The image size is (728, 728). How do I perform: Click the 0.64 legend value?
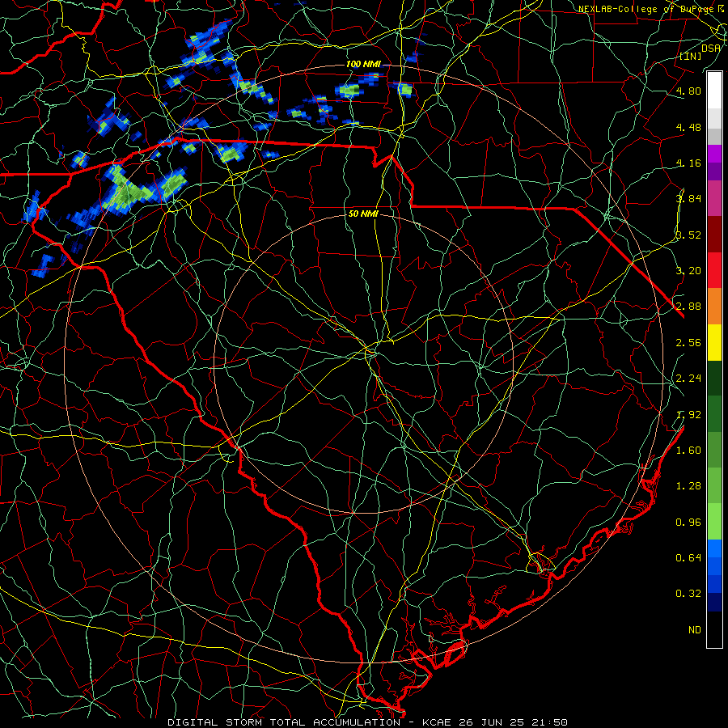click(x=688, y=557)
